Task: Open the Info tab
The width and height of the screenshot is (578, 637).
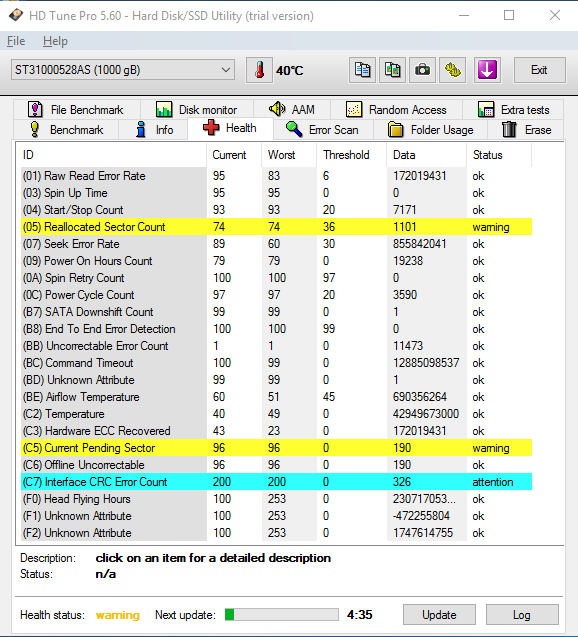Action: pos(153,130)
